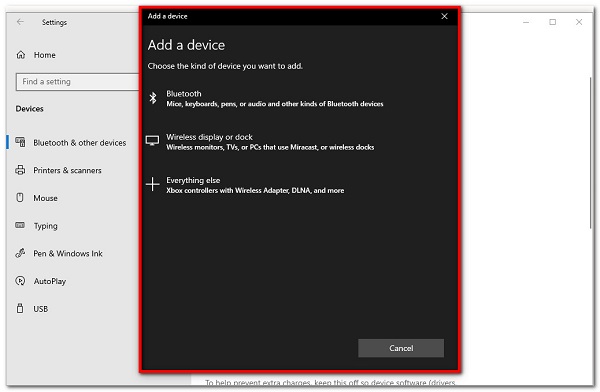Click the Typing keyboard icon
Image resolution: width=600 pixels, height=392 pixels.
coord(20,225)
